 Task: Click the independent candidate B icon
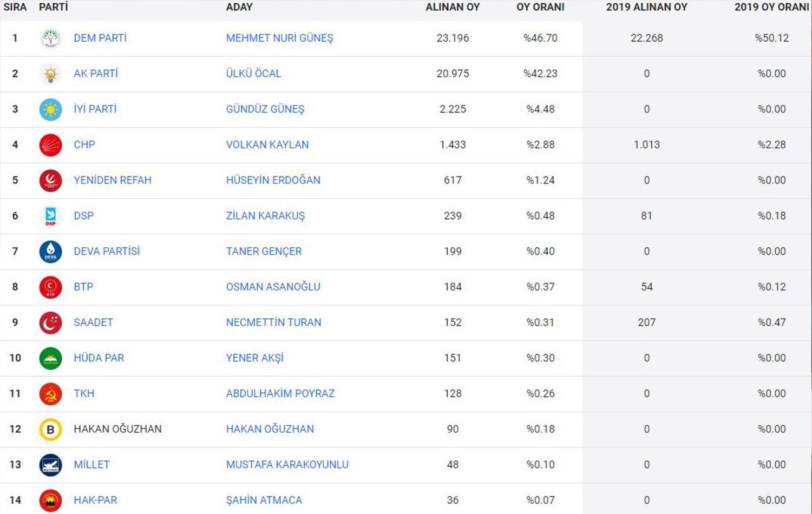[50, 430]
